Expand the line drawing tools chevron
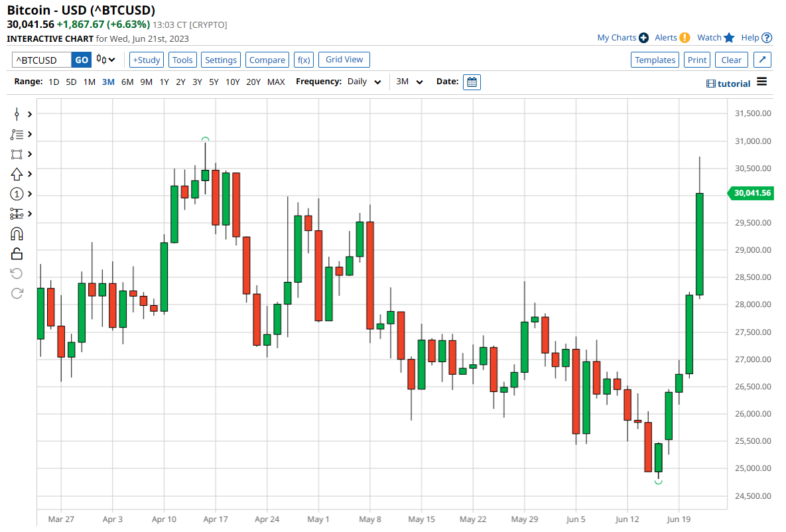The image size is (786, 532). [30, 114]
